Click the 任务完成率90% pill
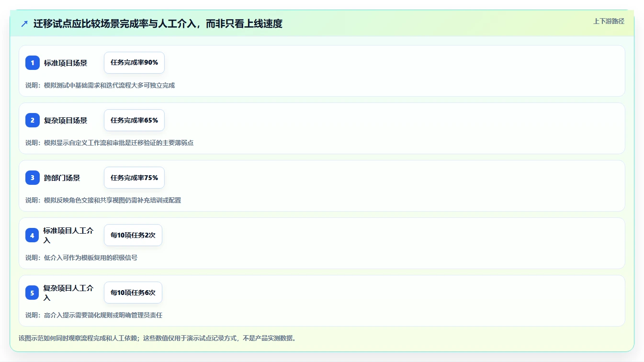 pos(134,63)
